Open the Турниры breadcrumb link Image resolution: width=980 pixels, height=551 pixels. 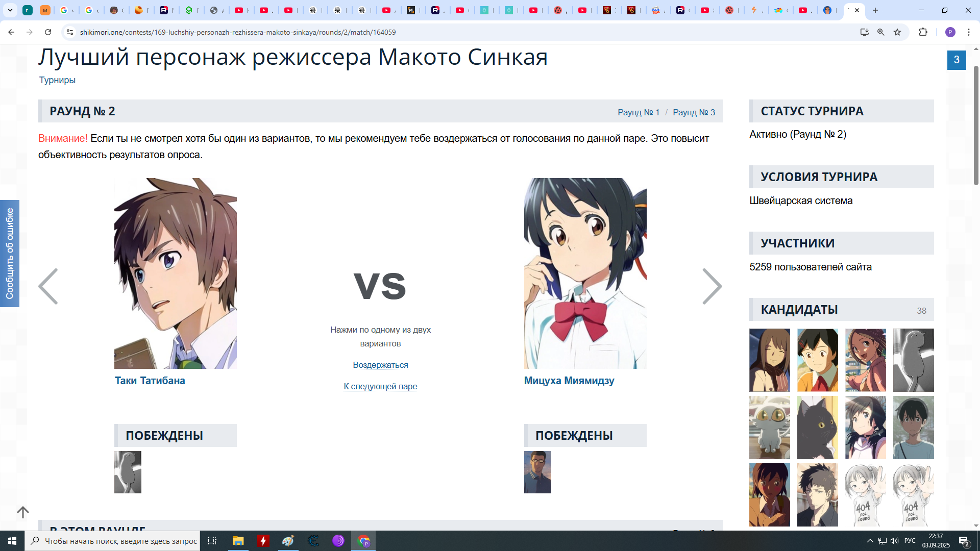tap(57, 80)
